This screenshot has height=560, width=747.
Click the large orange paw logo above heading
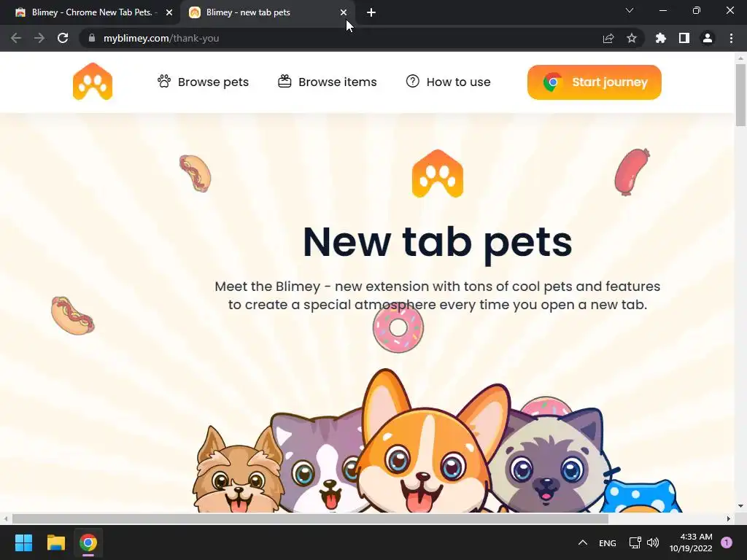coord(438,174)
